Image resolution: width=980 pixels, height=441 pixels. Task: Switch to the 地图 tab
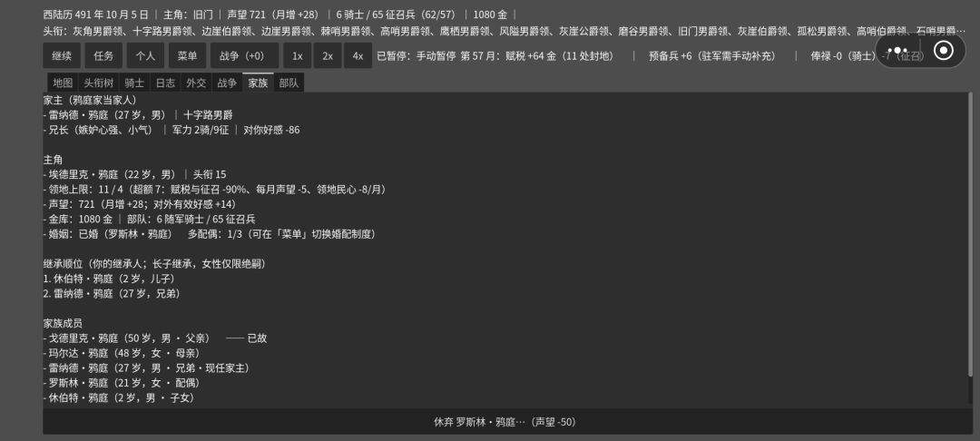pyautogui.click(x=64, y=83)
